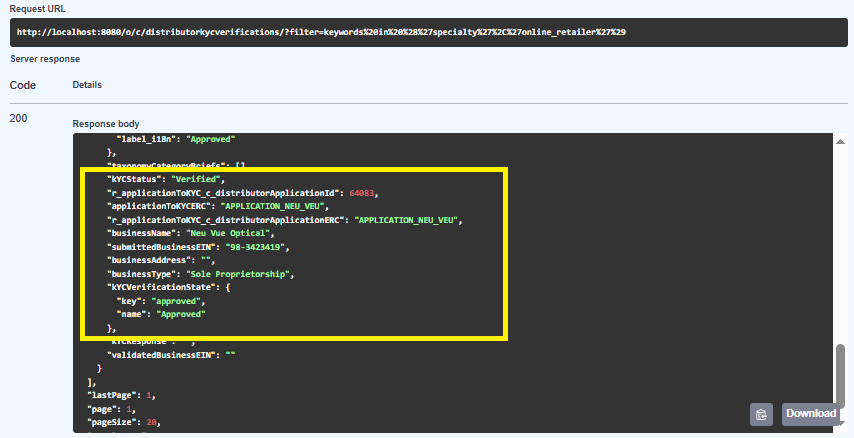Select the kYCVerificationState name "Approved" value
The width and height of the screenshot is (854, 438).
point(181,314)
